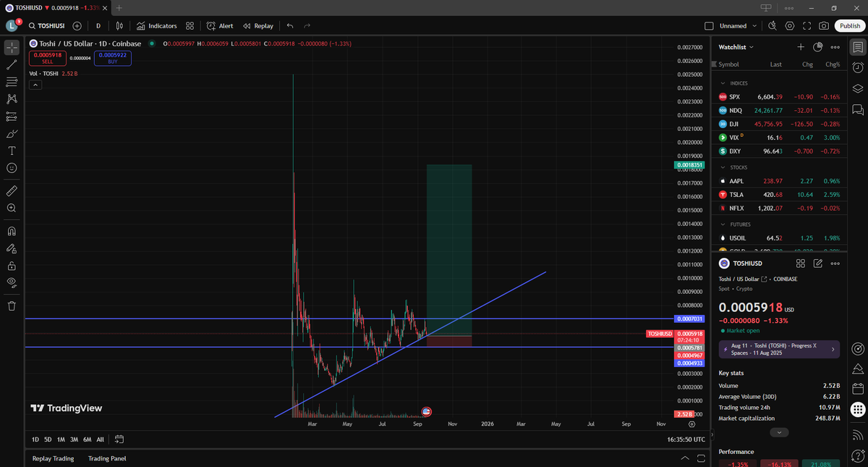The width and height of the screenshot is (868, 467).
Task: Select TSLA in the watchlist
Action: click(780, 195)
